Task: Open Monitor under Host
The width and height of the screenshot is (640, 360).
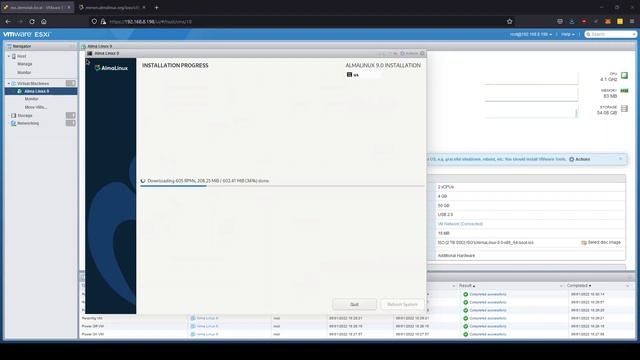Action: [x=24, y=72]
